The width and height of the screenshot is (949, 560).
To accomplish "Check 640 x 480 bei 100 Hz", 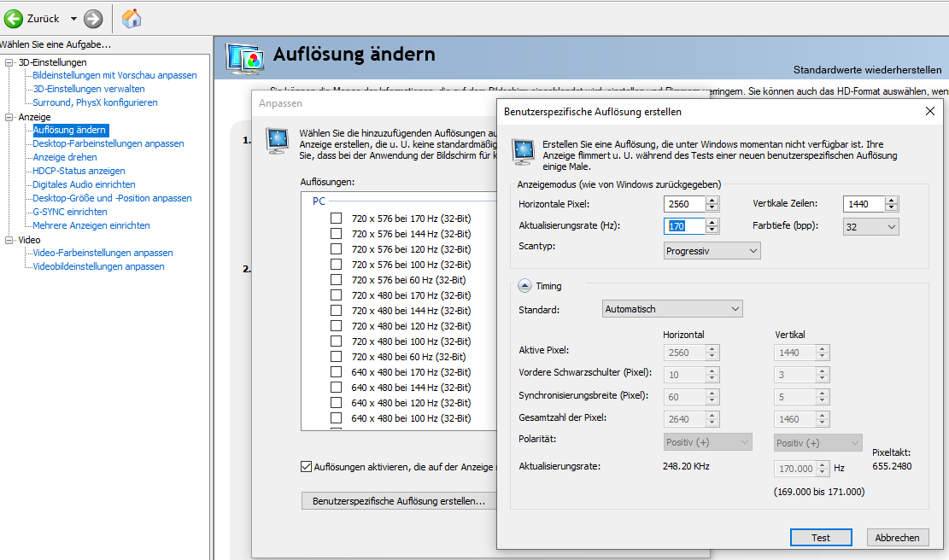I will tap(337, 418).
